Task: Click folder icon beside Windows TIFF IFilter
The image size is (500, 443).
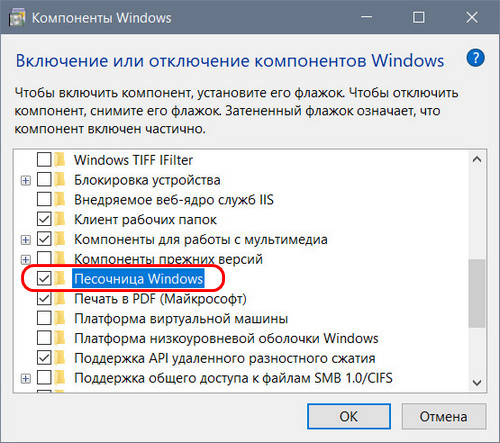Action: click(60, 160)
